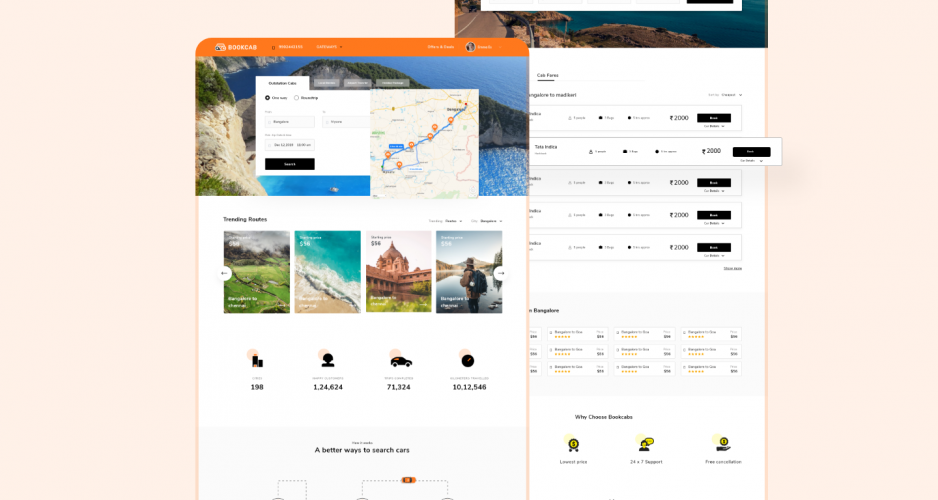Image resolution: width=938 pixels, height=500 pixels.
Task: Open the red palace trending route card
Action: (x=398, y=272)
